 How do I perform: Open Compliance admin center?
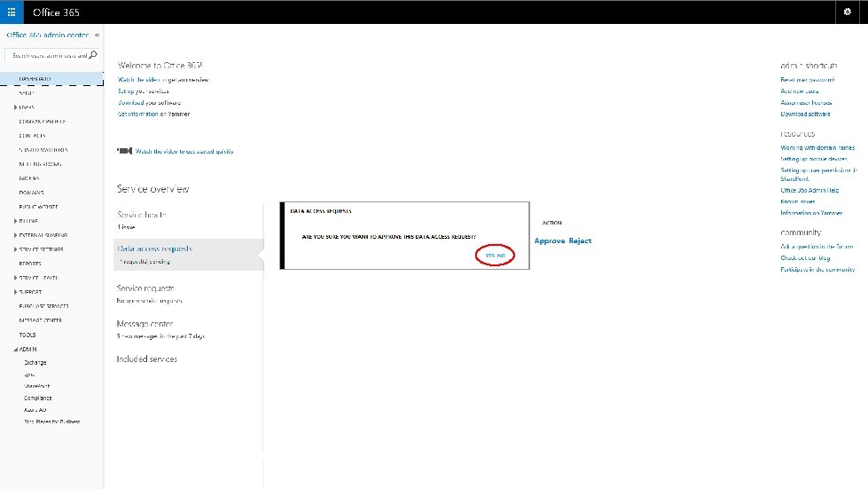coord(37,398)
